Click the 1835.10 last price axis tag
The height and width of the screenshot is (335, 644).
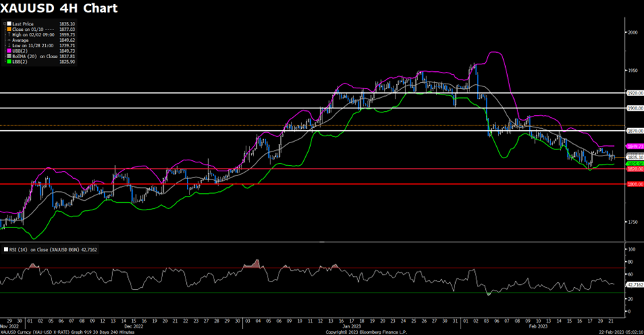[634, 158]
